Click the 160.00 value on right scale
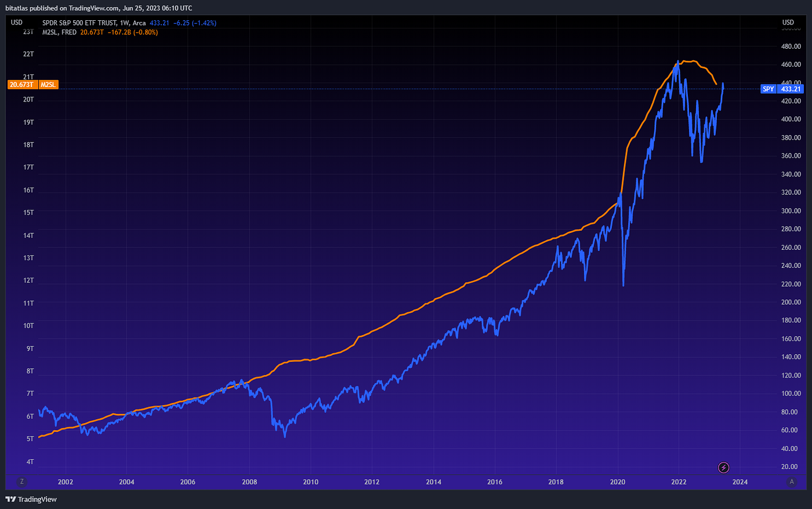The height and width of the screenshot is (509, 812). [791, 339]
